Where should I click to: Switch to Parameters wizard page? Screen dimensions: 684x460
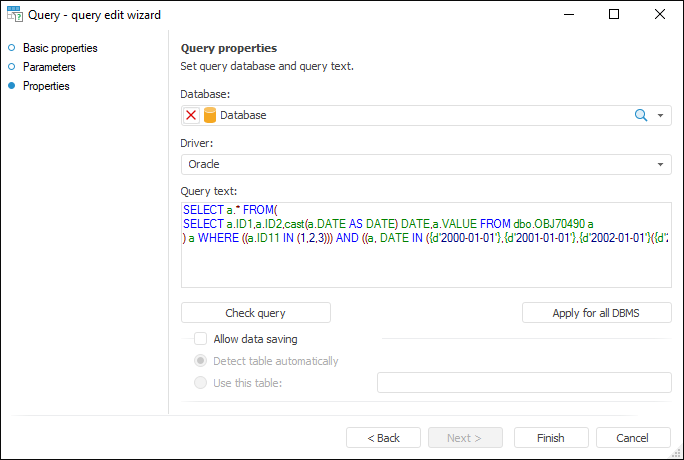tap(49, 67)
